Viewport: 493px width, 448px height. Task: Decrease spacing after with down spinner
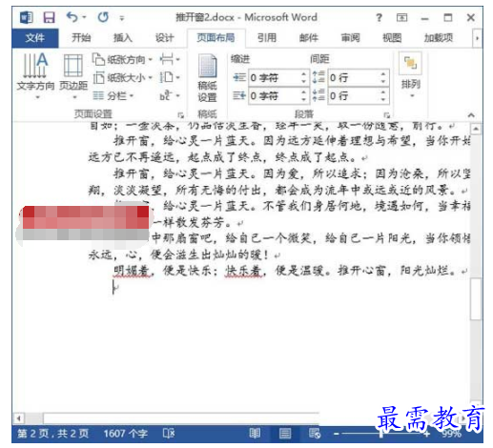pos(383,99)
